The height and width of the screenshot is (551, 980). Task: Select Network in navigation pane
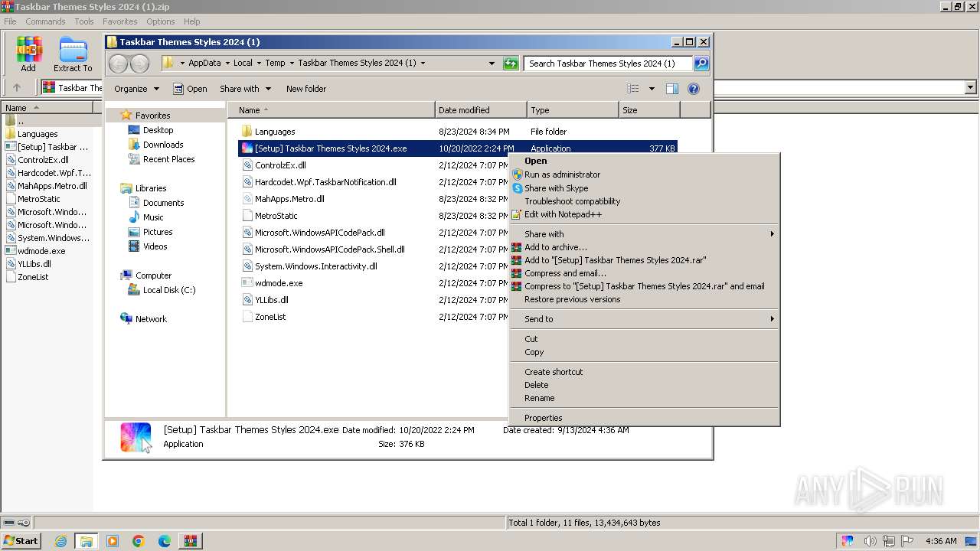click(143, 319)
